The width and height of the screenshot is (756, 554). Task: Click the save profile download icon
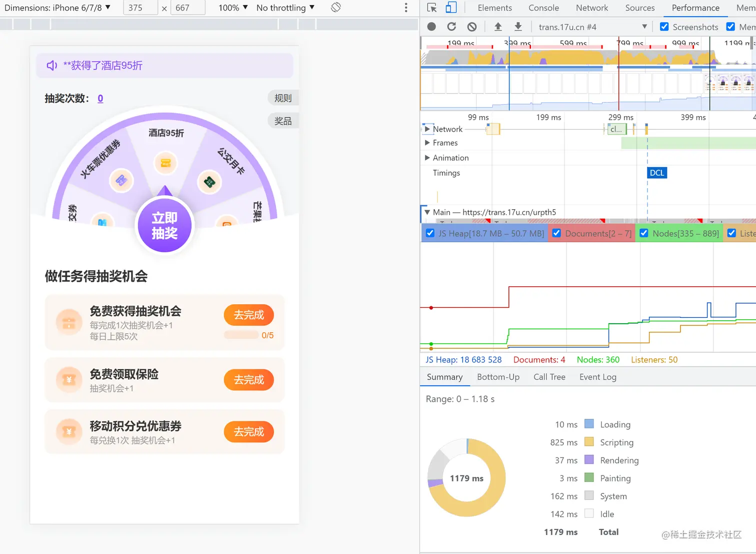point(518,27)
